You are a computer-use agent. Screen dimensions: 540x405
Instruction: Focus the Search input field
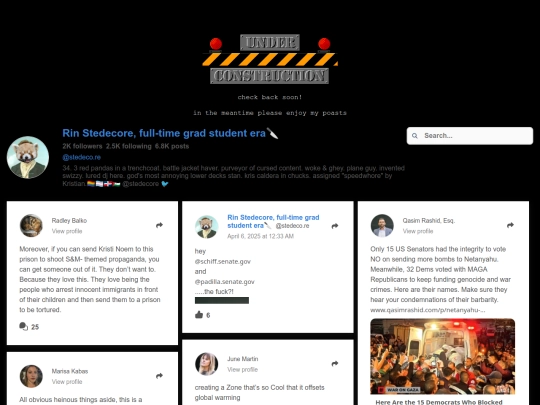pos(470,136)
